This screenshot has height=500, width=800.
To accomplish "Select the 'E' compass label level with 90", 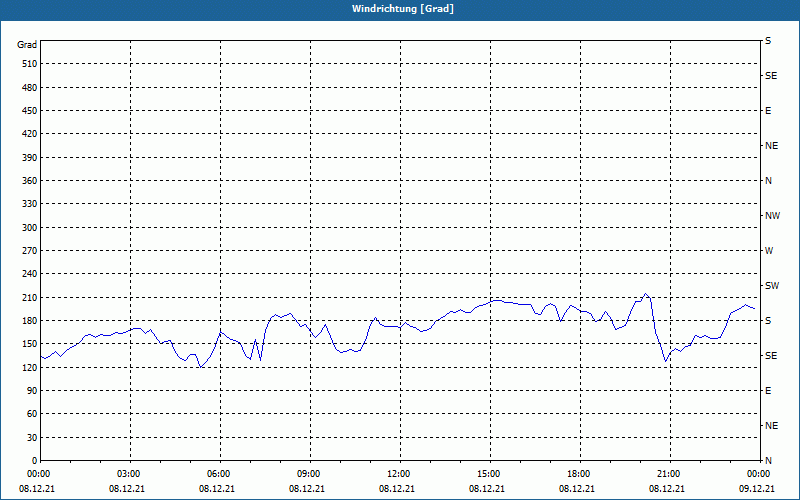I will click(768, 391).
